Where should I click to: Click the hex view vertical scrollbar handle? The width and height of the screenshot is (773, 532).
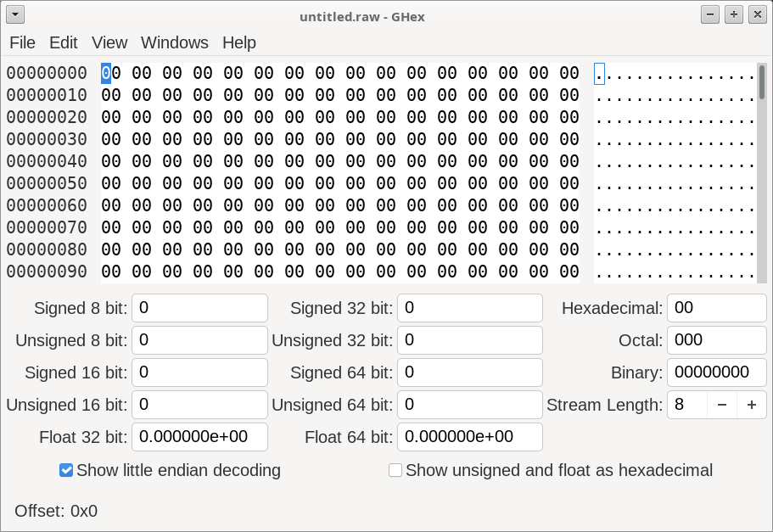pyautogui.click(x=762, y=82)
